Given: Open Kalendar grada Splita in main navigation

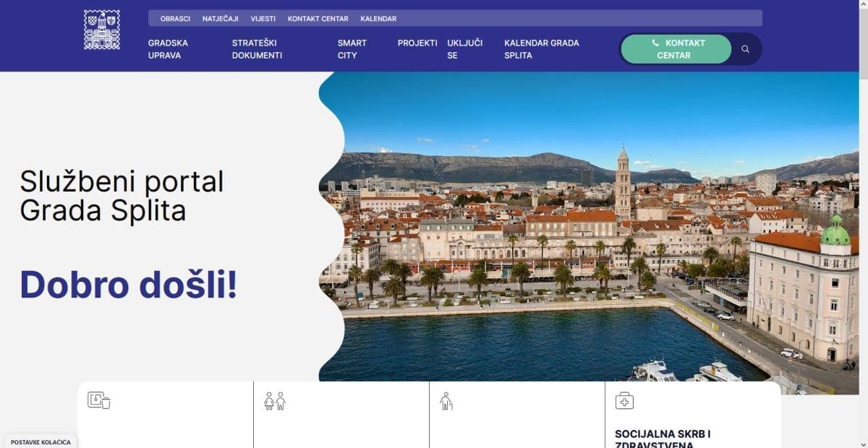Looking at the screenshot, I should click(x=541, y=49).
